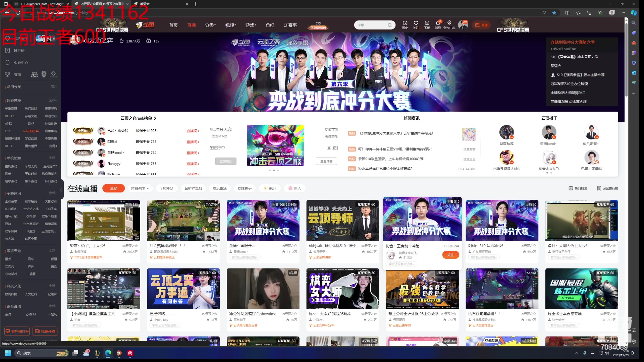Go to 首页 in the top nav
644x362 pixels.
click(x=173, y=25)
